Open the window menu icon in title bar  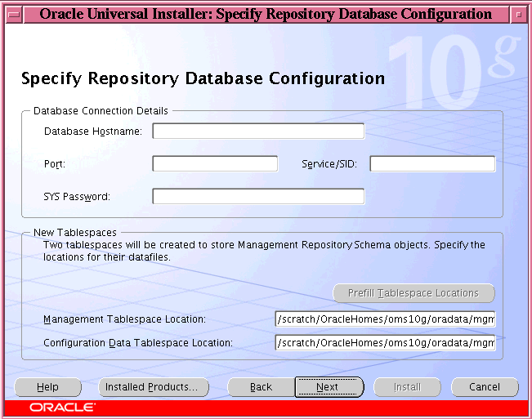[x=14, y=15]
